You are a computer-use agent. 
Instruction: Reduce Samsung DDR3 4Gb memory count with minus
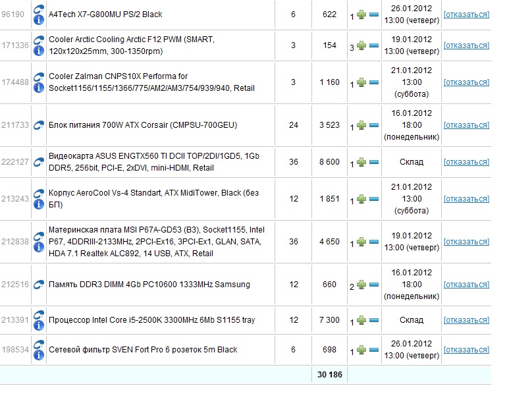click(x=374, y=285)
